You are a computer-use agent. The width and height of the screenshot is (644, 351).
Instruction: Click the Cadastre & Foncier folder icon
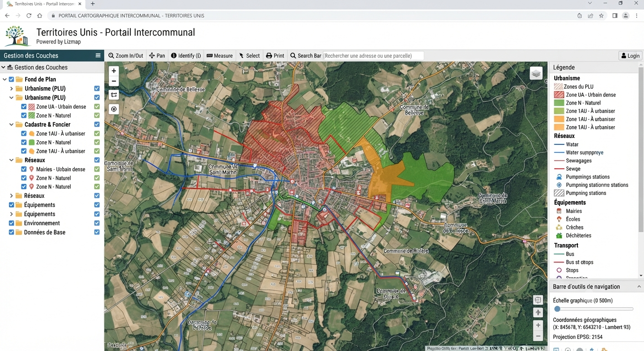pyautogui.click(x=19, y=124)
